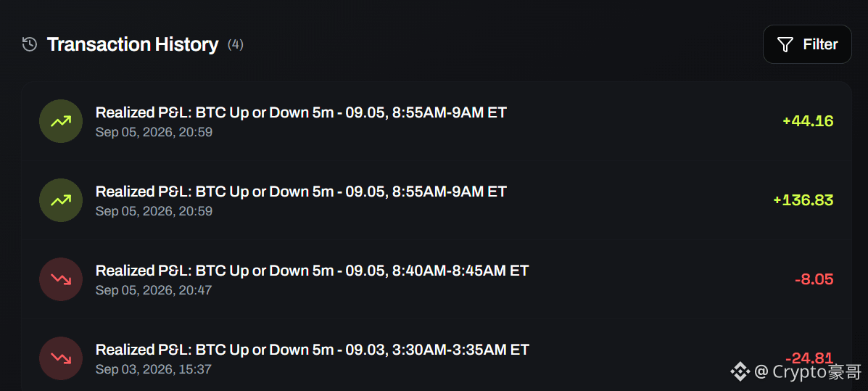The height and width of the screenshot is (391, 868).
Task: Click the funnel icon inside Filter
Action: 785,44
